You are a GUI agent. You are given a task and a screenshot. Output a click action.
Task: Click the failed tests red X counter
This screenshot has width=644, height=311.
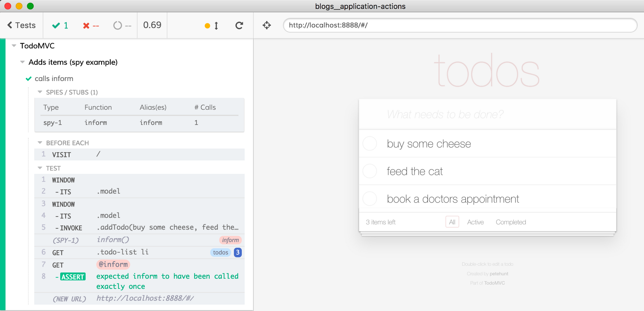tap(91, 25)
